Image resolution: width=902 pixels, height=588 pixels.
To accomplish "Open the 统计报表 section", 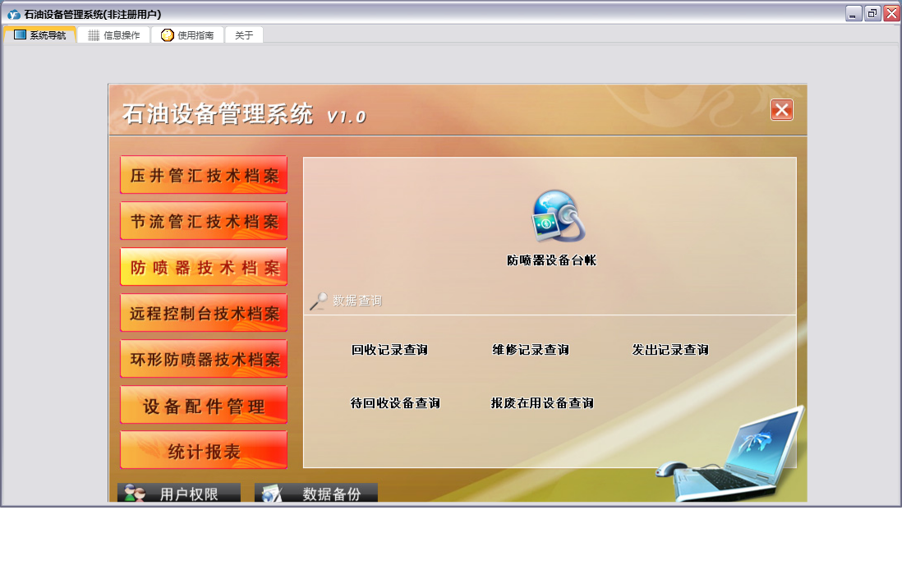I will [204, 451].
